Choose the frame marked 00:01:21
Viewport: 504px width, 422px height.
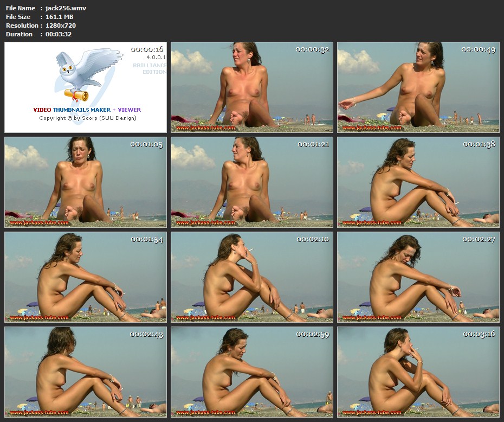(252, 182)
